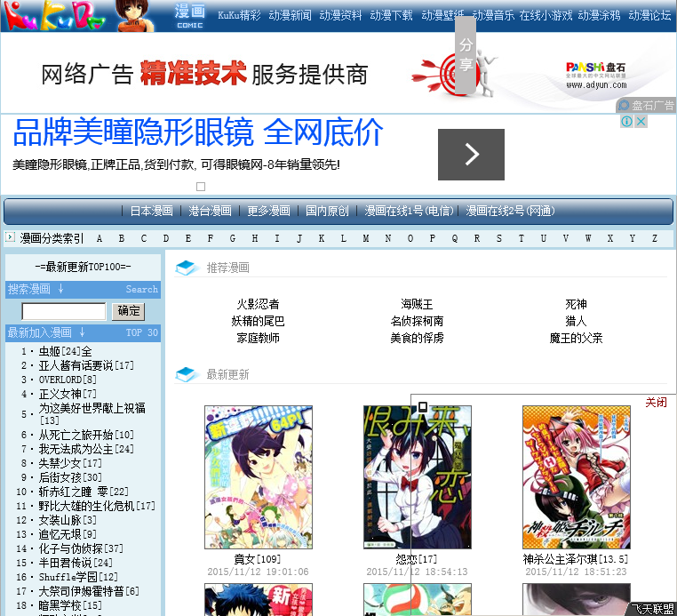This screenshot has width=677, height=616.
Task: Open index letter S
Action: coord(499,238)
